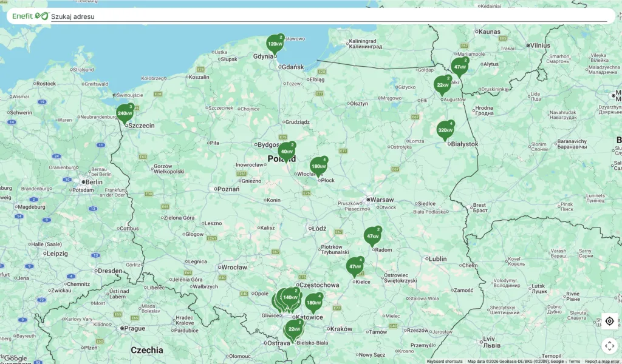622x364 pixels.
Task: Click the Kaunas city label
Action: [x=490, y=32]
